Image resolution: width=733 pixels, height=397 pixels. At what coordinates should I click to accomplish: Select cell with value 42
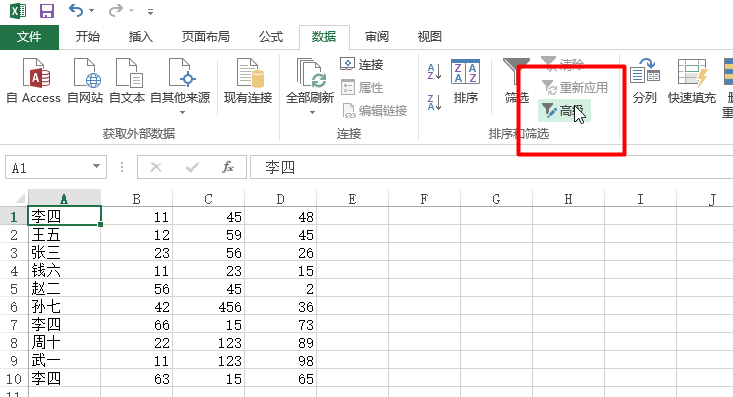137,306
